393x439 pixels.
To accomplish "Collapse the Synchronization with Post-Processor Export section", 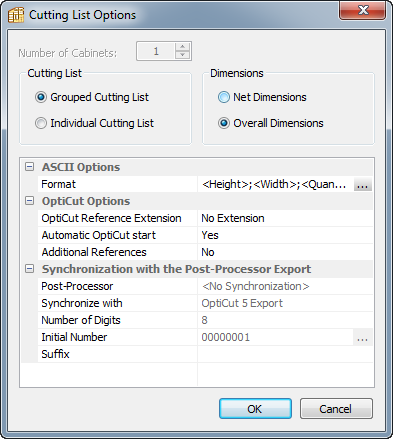I will tap(30, 269).
